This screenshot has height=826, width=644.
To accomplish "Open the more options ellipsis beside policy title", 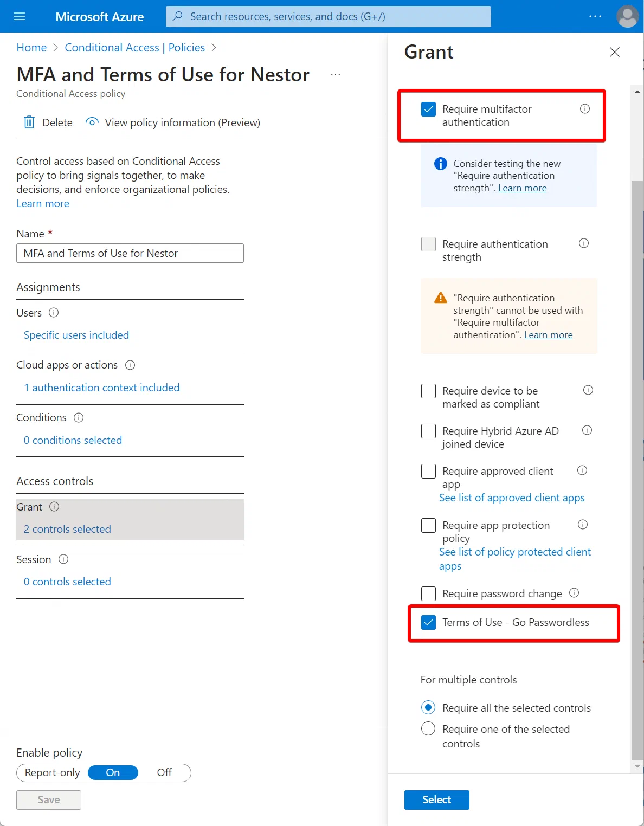I will point(336,75).
